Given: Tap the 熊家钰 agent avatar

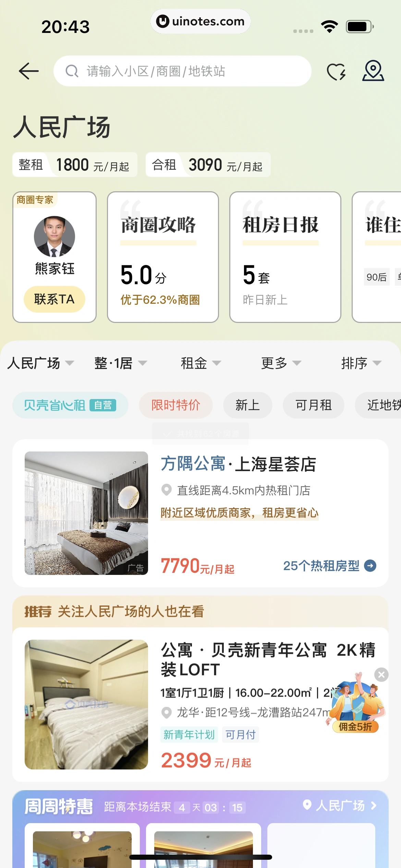Looking at the screenshot, I should point(54,237).
